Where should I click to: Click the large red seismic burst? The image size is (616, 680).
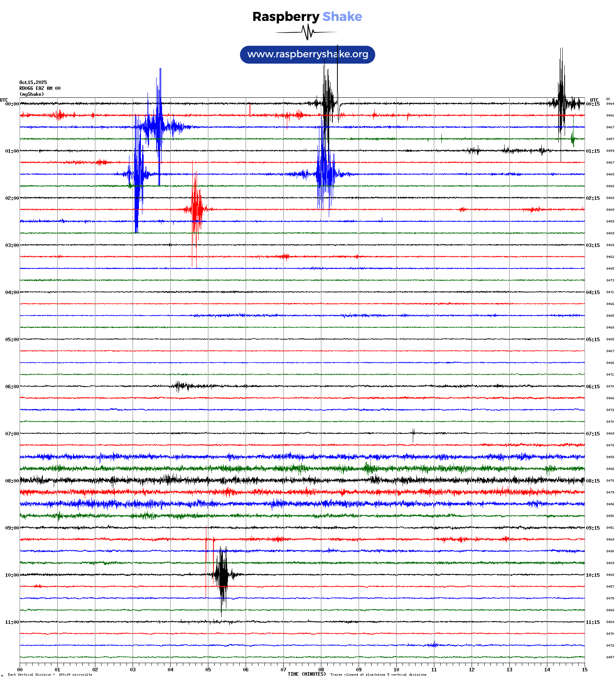(197, 208)
